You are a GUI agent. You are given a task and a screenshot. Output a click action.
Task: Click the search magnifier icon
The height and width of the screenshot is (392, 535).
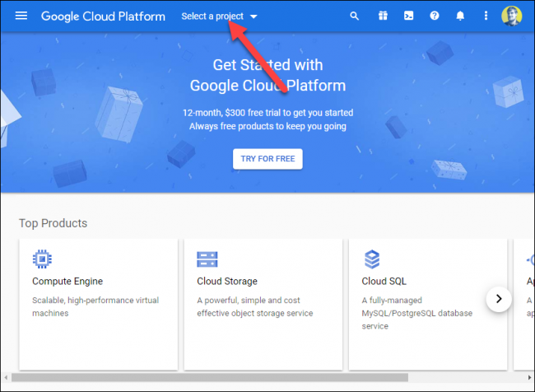[x=355, y=16]
